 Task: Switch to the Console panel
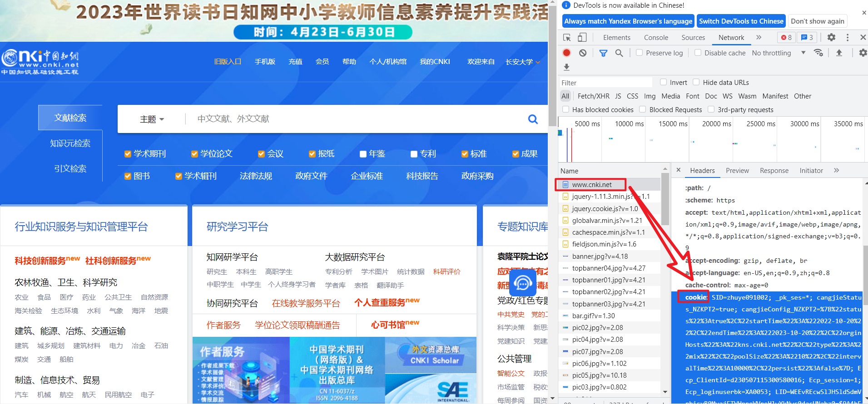tap(656, 38)
